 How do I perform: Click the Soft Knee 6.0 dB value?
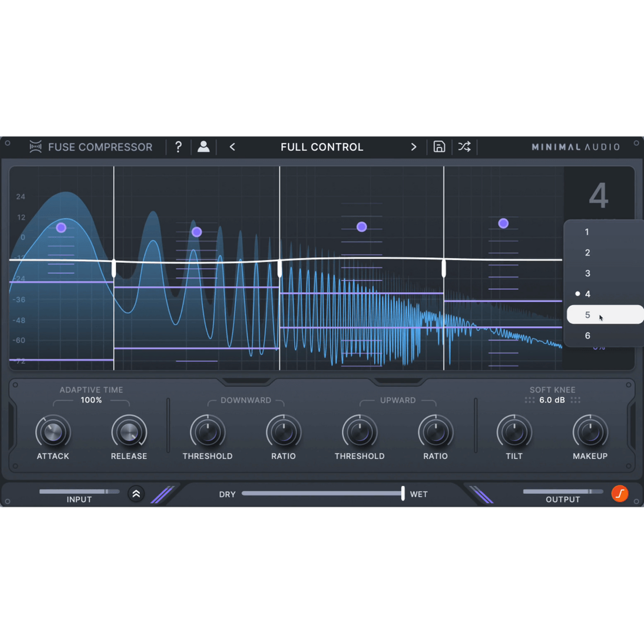(552, 400)
